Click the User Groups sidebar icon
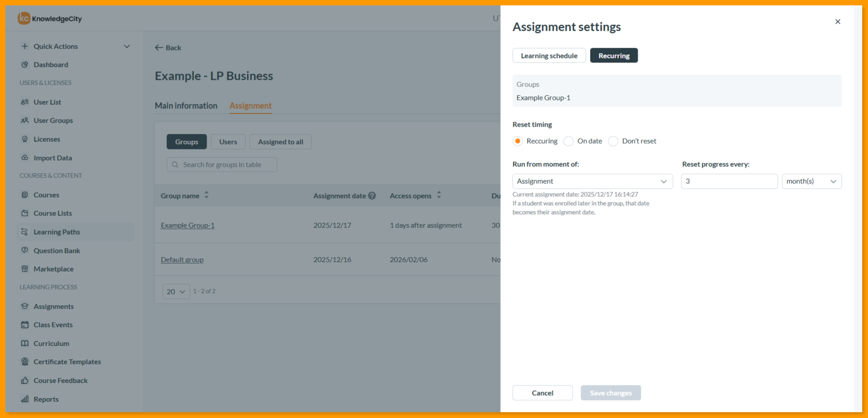Screen dimensions: 868x418 tap(25, 120)
